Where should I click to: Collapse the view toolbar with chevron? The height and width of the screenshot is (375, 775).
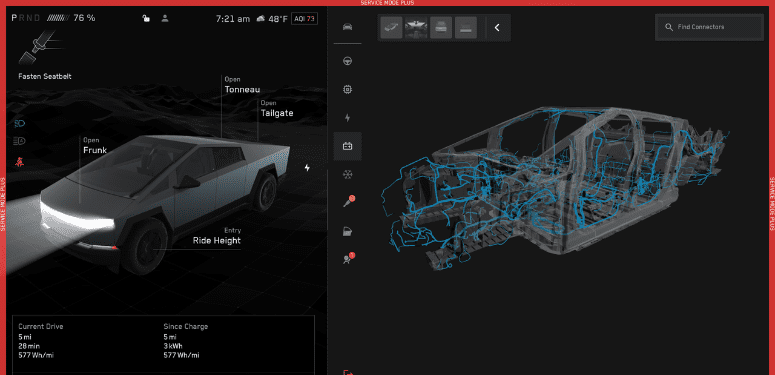(497, 28)
